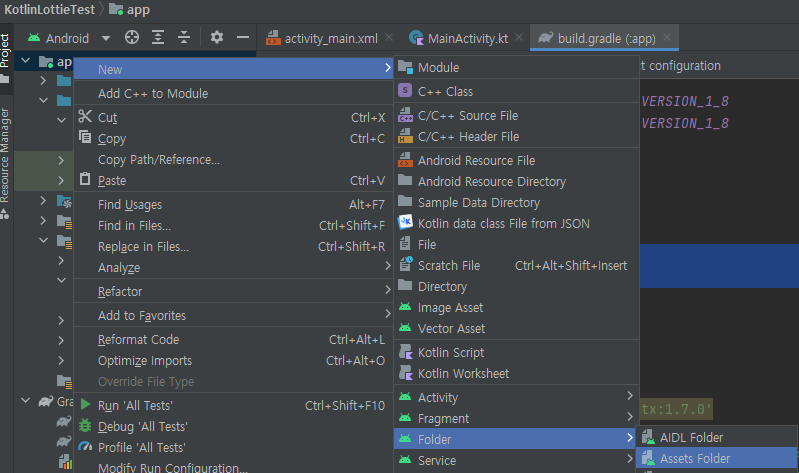Click the Paste clipboard icon
799x473 pixels.
pos(85,179)
